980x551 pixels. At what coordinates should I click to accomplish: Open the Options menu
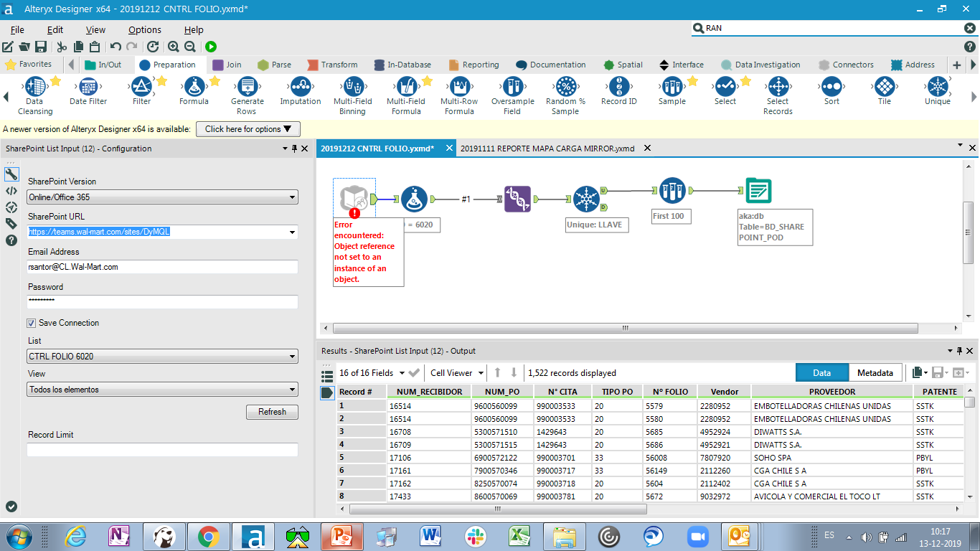coord(144,29)
